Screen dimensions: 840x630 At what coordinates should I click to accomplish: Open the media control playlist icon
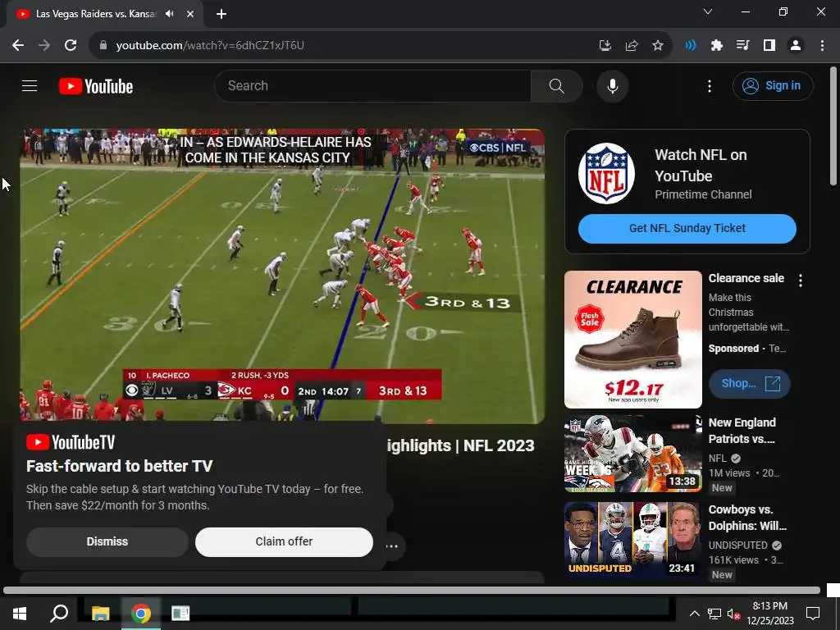742,46
